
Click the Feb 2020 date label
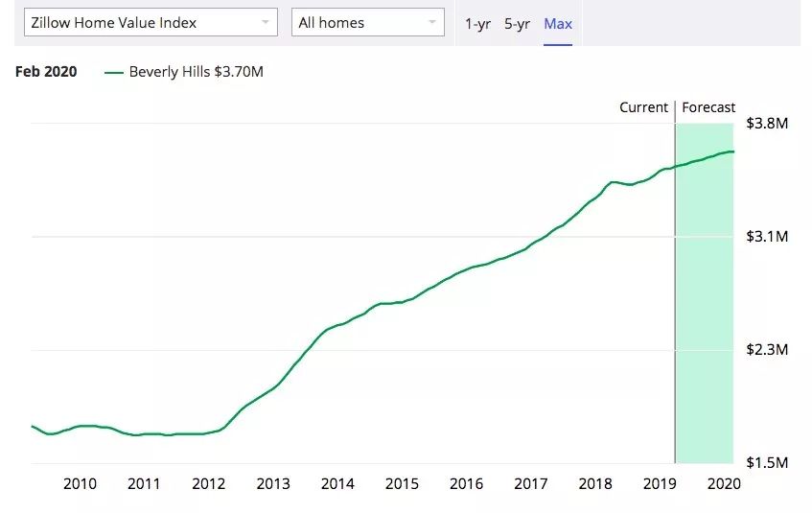46,72
